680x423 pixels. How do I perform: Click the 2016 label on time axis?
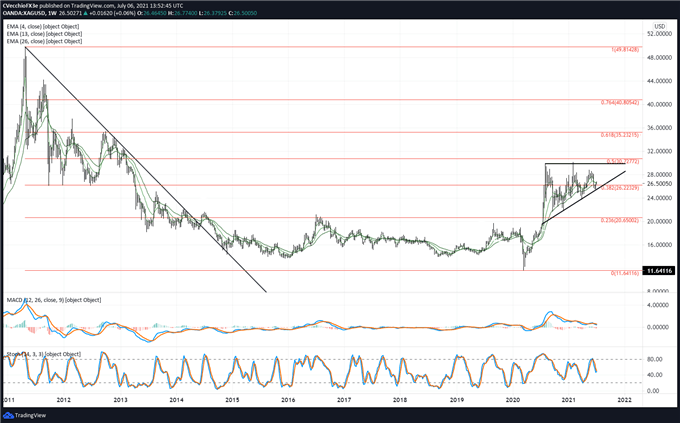coord(288,400)
